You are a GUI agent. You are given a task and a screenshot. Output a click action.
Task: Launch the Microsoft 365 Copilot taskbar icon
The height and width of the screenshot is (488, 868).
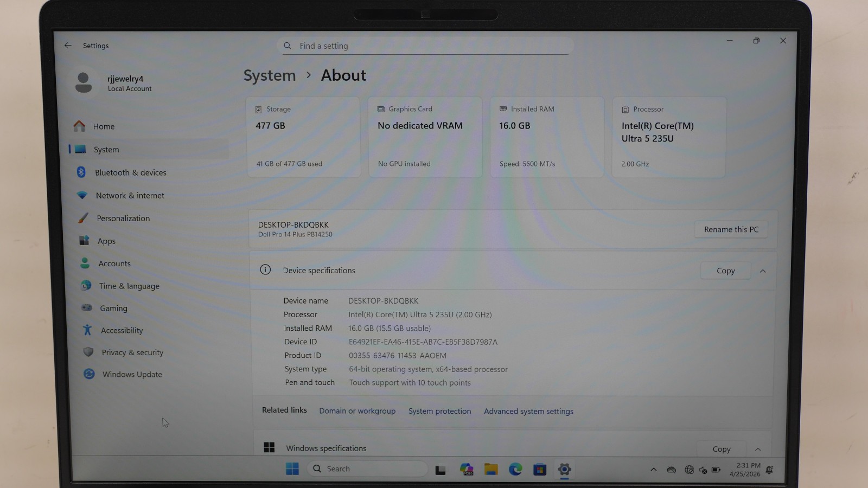coord(467,470)
